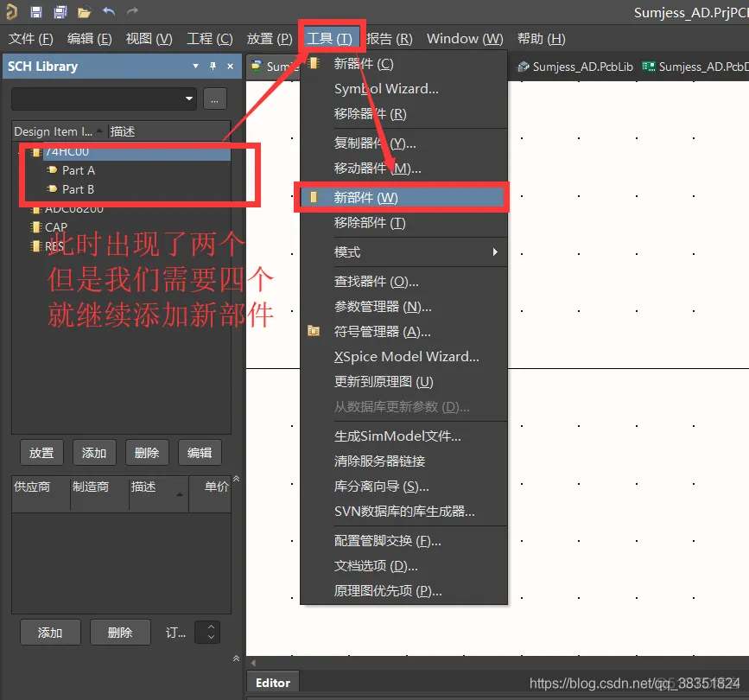Choose Symbol Wizard... menu item
The width and height of the screenshot is (749, 700).
point(403,89)
